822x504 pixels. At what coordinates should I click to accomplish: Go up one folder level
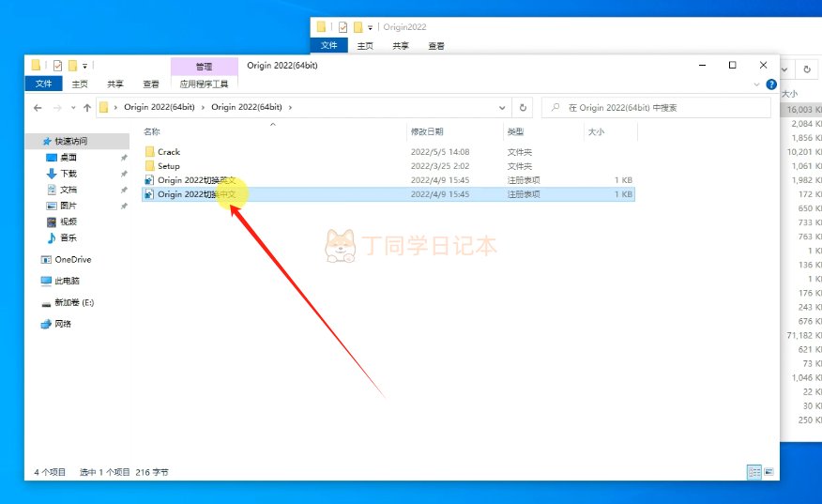[87, 108]
